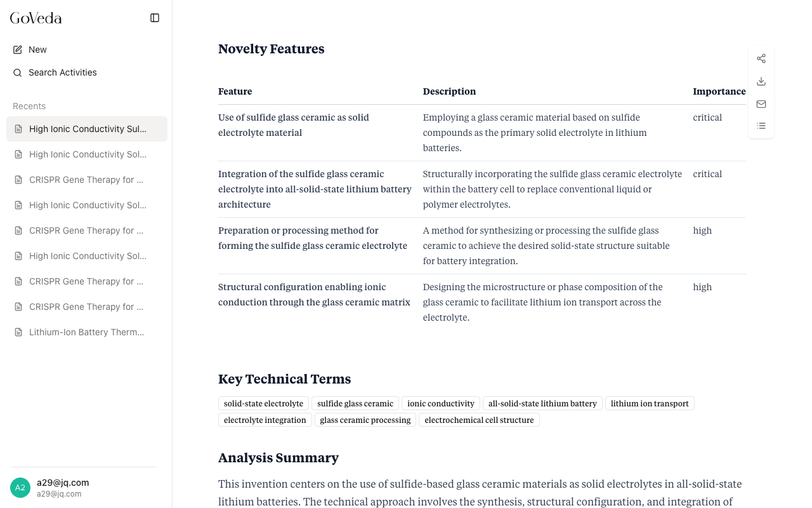Viewport: 812px width, 508px height.
Task: Toggle the sidebar panel icon
Action: point(155,18)
